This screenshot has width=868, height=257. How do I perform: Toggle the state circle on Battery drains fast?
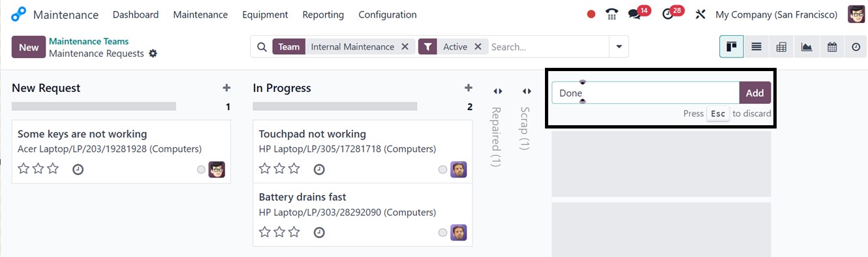(443, 233)
